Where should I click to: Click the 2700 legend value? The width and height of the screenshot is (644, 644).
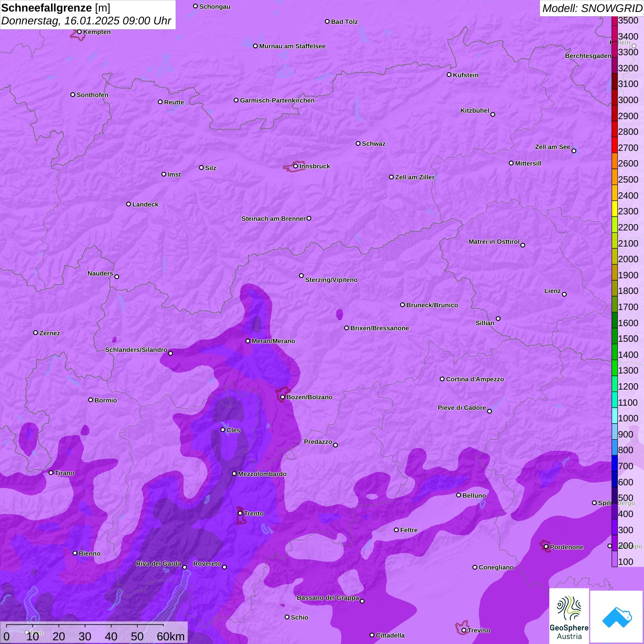(x=628, y=148)
